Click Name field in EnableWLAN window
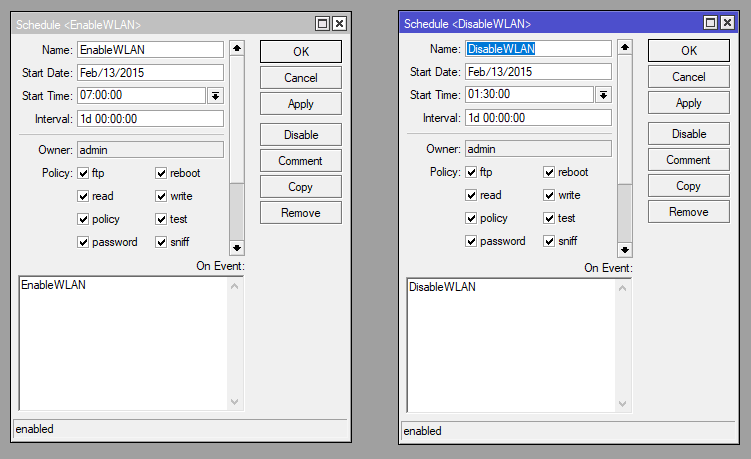751x459 pixels. coord(150,50)
